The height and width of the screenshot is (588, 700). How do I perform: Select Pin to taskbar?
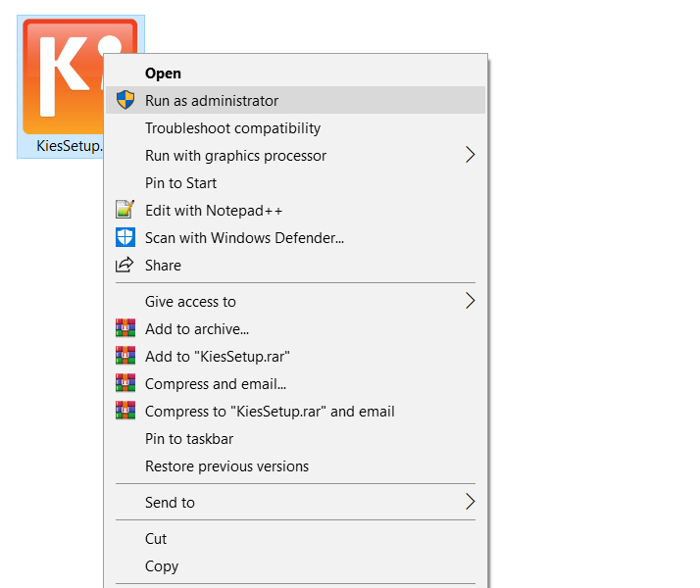pyautogui.click(x=295, y=438)
